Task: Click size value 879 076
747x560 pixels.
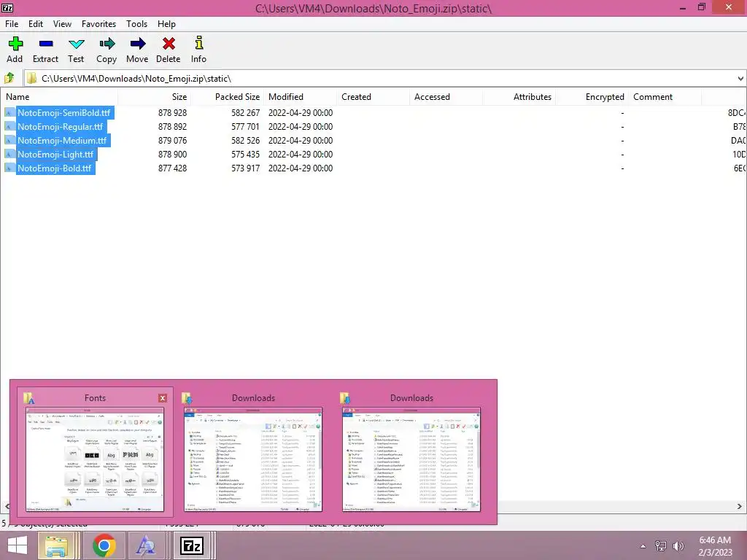Action: pos(172,141)
